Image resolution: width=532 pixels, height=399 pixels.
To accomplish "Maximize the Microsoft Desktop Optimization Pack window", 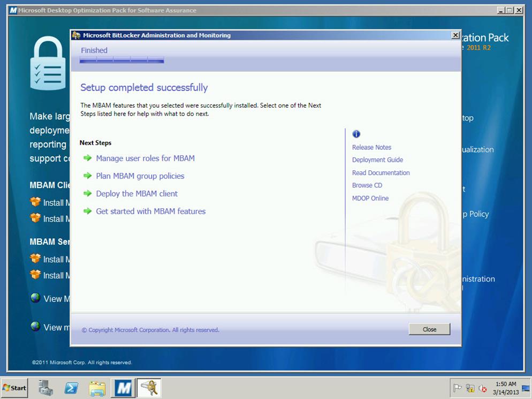I will (510, 10).
